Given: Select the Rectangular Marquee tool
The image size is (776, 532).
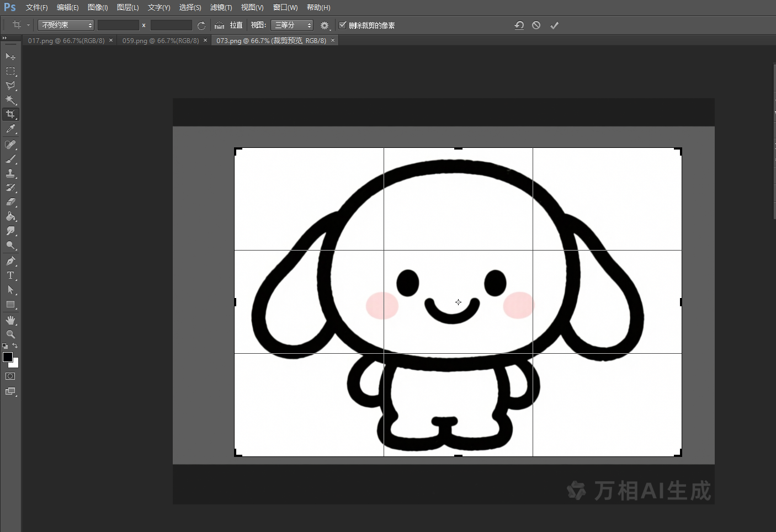Looking at the screenshot, I should point(10,71).
